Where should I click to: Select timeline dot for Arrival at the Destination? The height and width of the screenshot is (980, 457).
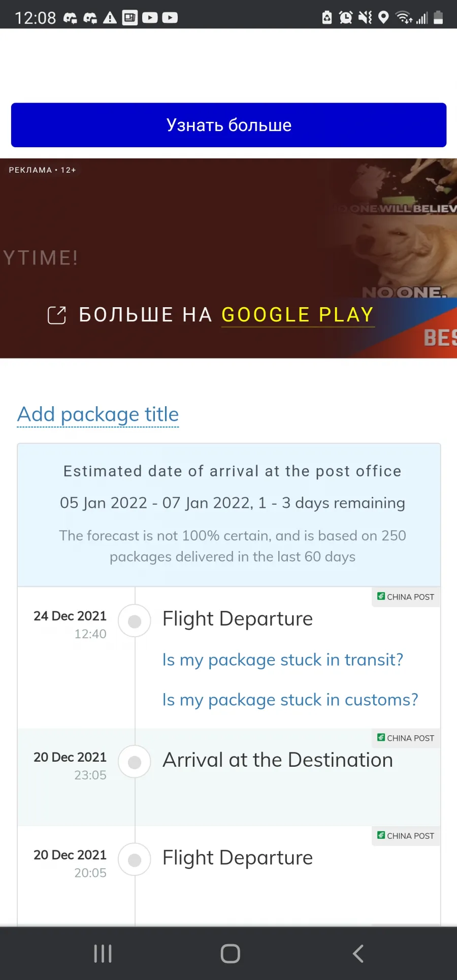[135, 762]
